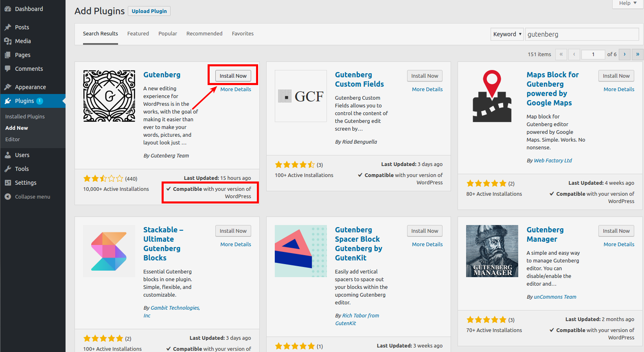The height and width of the screenshot is (352, 644).
Task: Open Gutenberg Manager title link
Action: pyautogui.click(x=545, y=234)
